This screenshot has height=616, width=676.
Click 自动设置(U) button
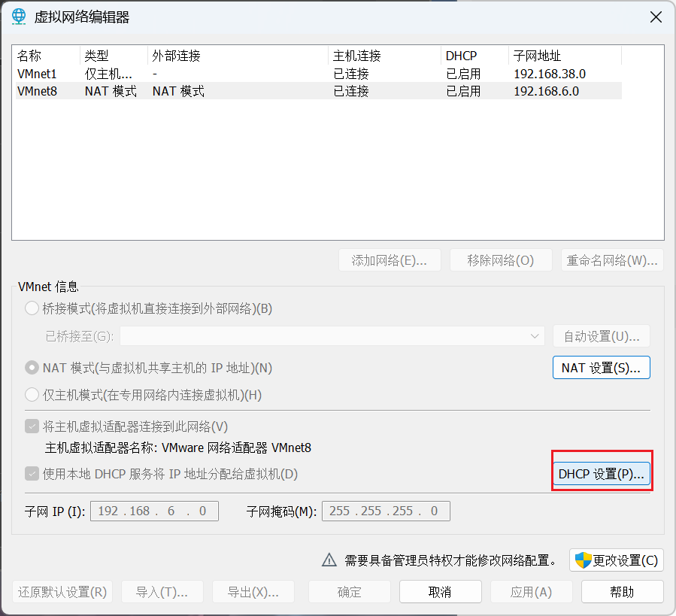(602, 336)
